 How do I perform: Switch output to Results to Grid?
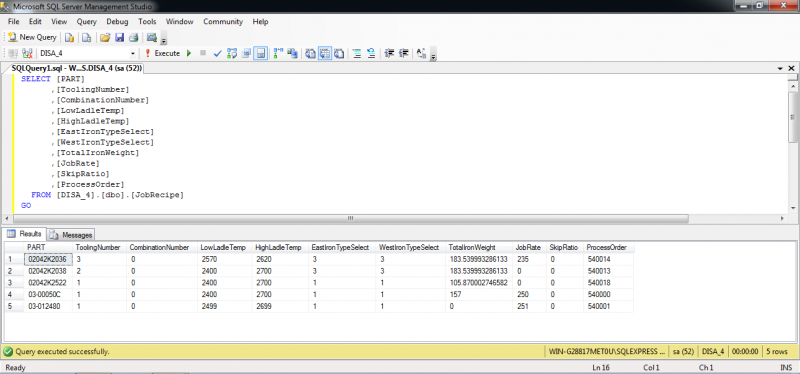pos(324,53)
